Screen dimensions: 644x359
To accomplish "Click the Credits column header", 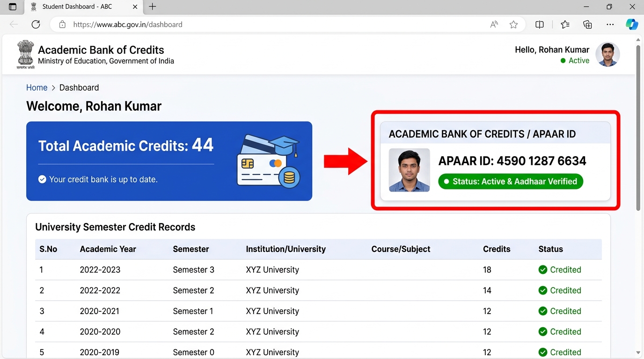I will tap(497, 249).
